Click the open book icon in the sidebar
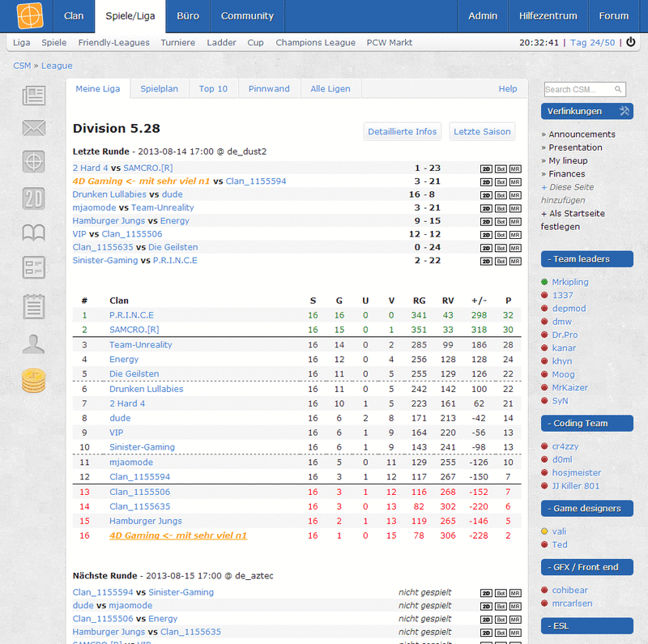Screen dimensions: 648x644 (x=33, y=232)
